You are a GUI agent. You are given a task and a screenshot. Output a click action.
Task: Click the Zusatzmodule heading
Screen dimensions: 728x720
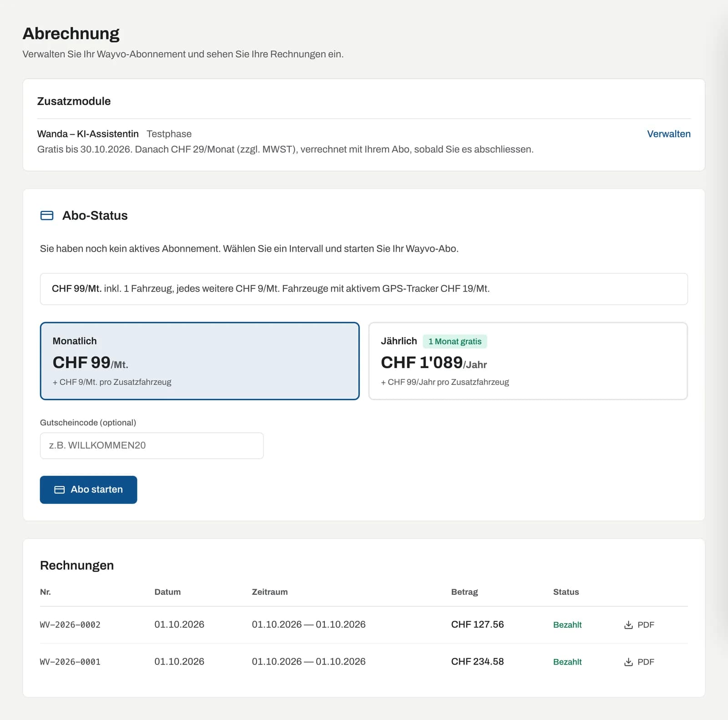click(74, 101)
